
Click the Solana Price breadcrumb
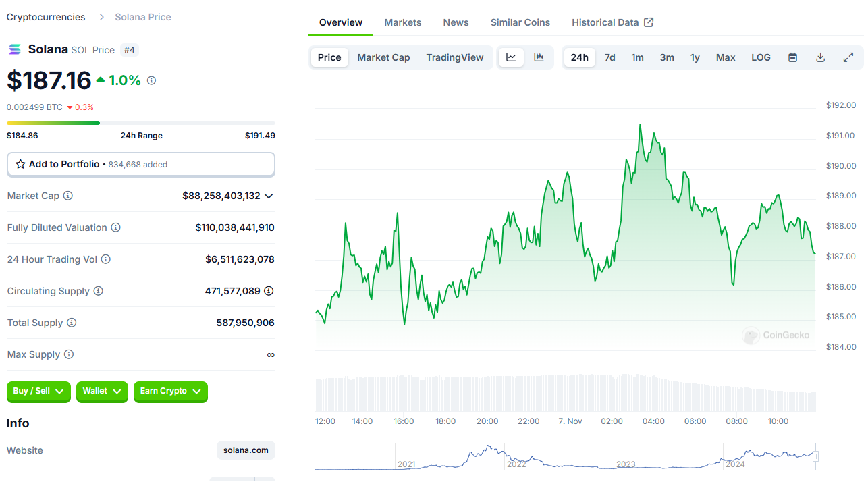(143, 17)
